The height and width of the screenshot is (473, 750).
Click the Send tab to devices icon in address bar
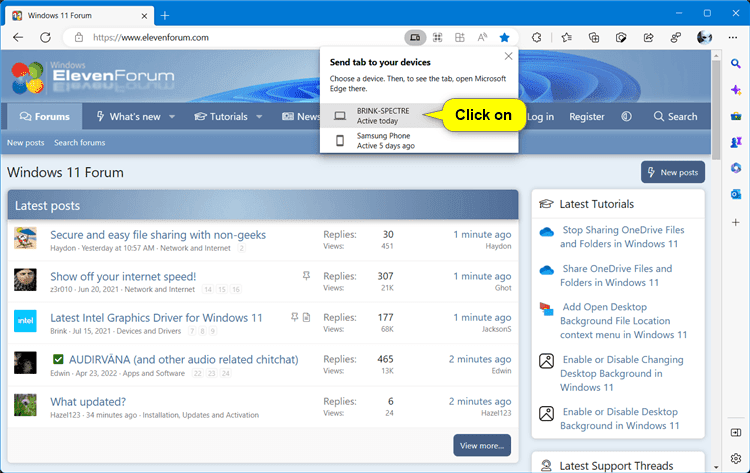click(x=415, y=37)
